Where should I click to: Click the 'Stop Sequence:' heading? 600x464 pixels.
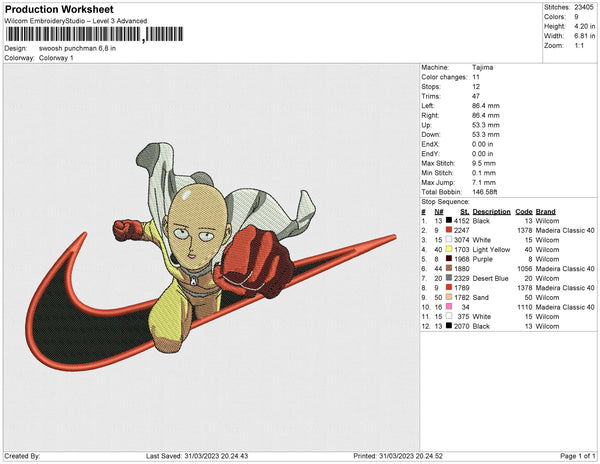pyautogui.click(x=445, y=202)
